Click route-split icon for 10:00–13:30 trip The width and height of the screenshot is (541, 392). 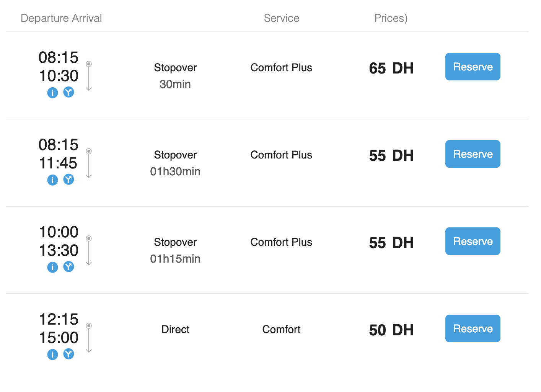tap(68, 267)
